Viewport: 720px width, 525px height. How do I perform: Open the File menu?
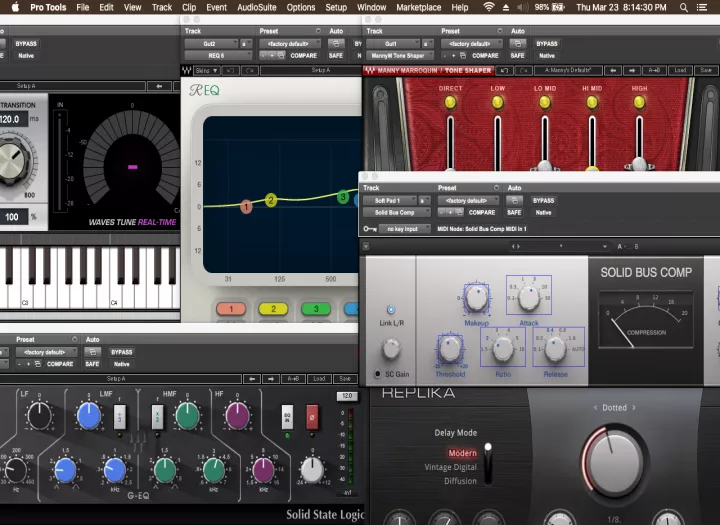pos(83,7)
